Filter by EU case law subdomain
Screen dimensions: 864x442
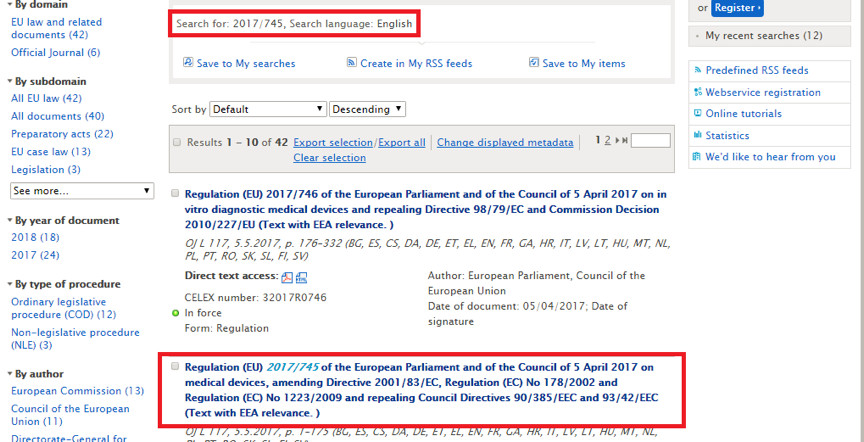point(50,152)
